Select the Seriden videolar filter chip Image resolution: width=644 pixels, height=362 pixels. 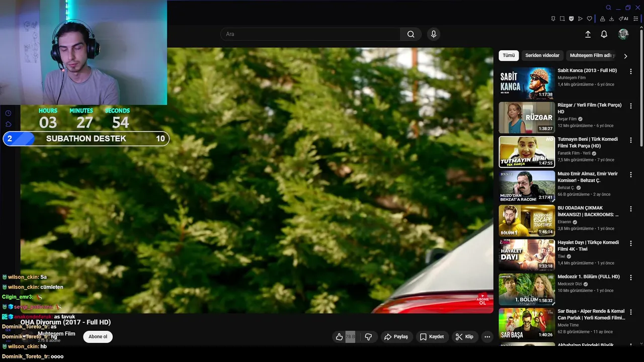pyautogui.click(x=542, y=55)
